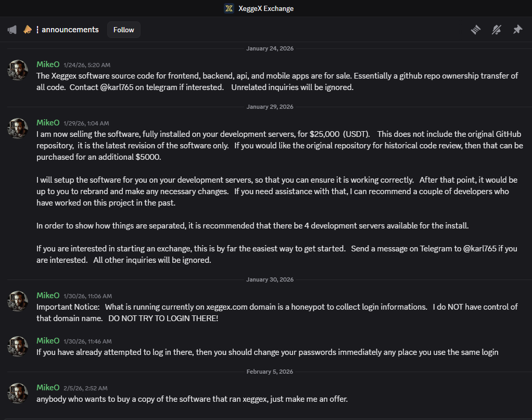Viewport: 532px width, 420px height.
Task: Click the 2/5/26, 2:52 AM timestamp
Action: click(85, 388)
